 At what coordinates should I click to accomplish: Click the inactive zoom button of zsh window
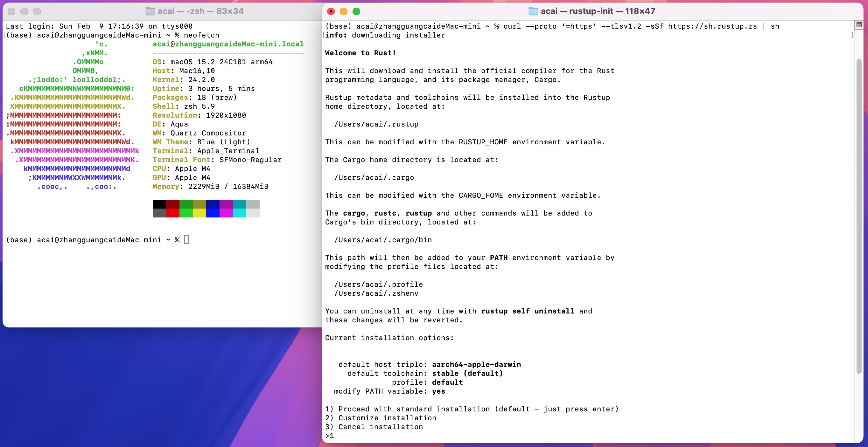tap(37, 11)
